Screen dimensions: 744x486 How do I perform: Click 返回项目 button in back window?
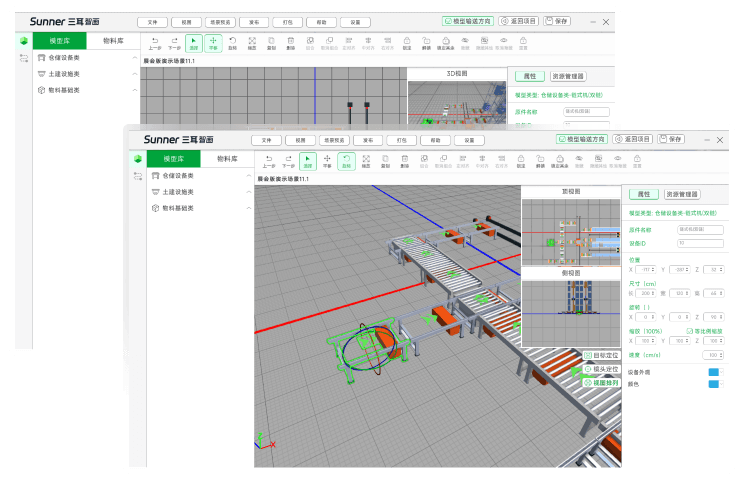coord(519,21)
